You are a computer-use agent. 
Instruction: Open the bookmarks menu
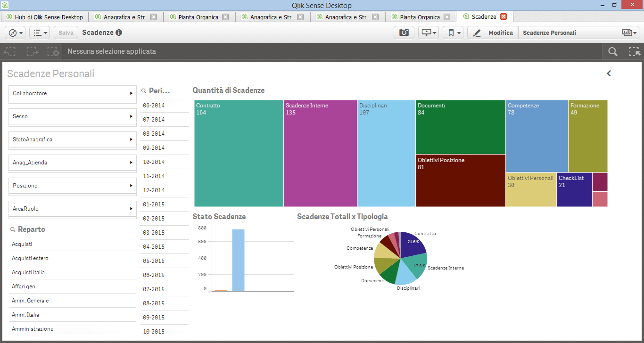[x=453, y=33]
